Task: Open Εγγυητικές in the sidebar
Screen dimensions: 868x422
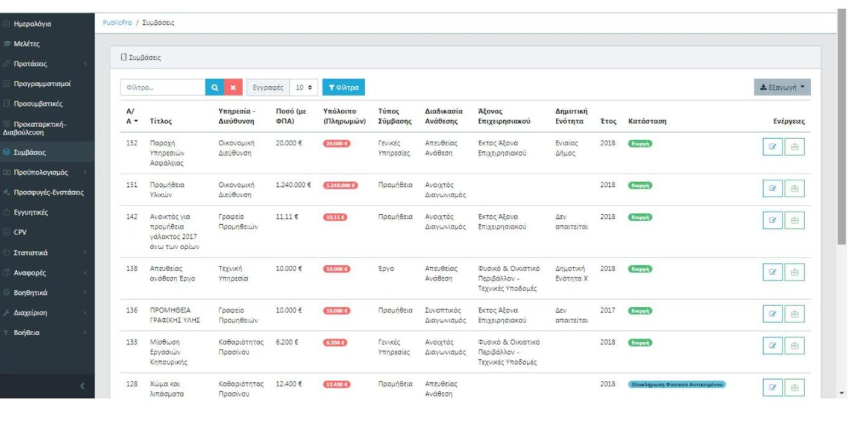Action: (x=47, y=212)
